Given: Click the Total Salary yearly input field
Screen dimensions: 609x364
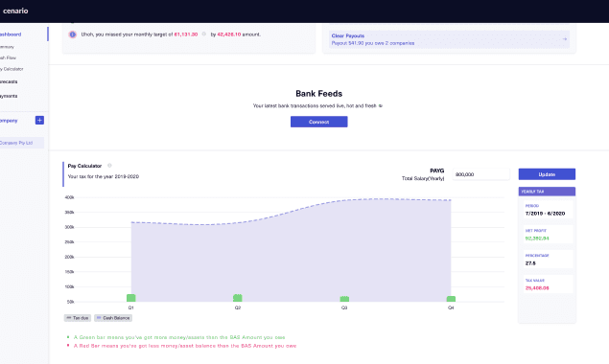Looking at the screenshot, I should pos(480,174).
